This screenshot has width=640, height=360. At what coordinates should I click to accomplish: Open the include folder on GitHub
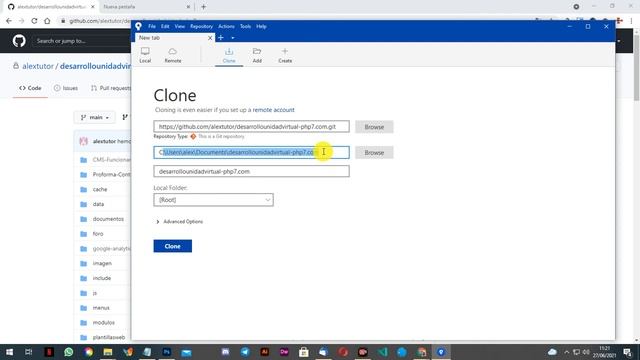[x=102, y=278]
